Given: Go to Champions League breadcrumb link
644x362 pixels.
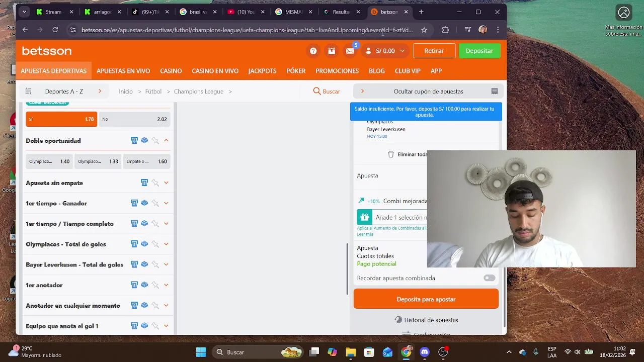Looking at the screenshot, I should (199, 91).
